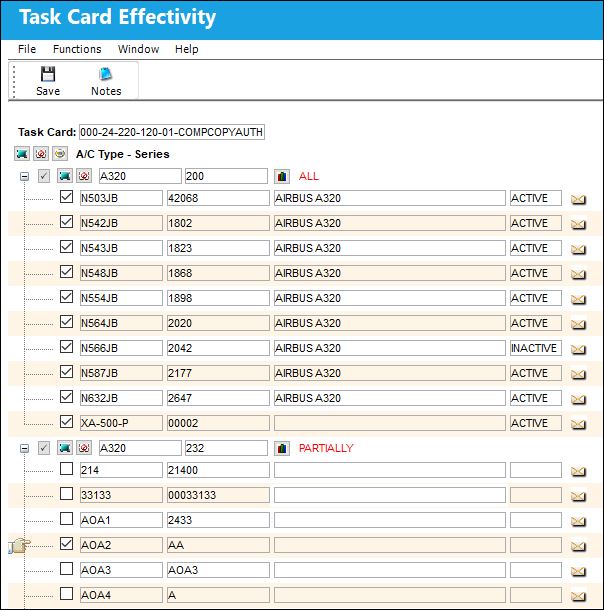Click red deselect icon in A320 200 row

click(84, 176)
